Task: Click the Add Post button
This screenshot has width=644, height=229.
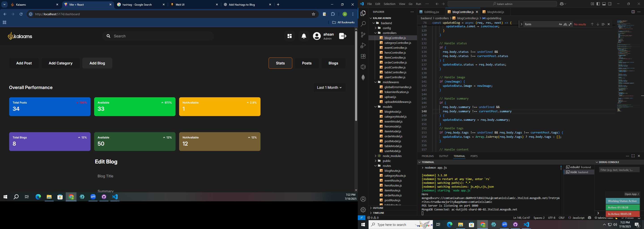Action: tap(24, 63)
